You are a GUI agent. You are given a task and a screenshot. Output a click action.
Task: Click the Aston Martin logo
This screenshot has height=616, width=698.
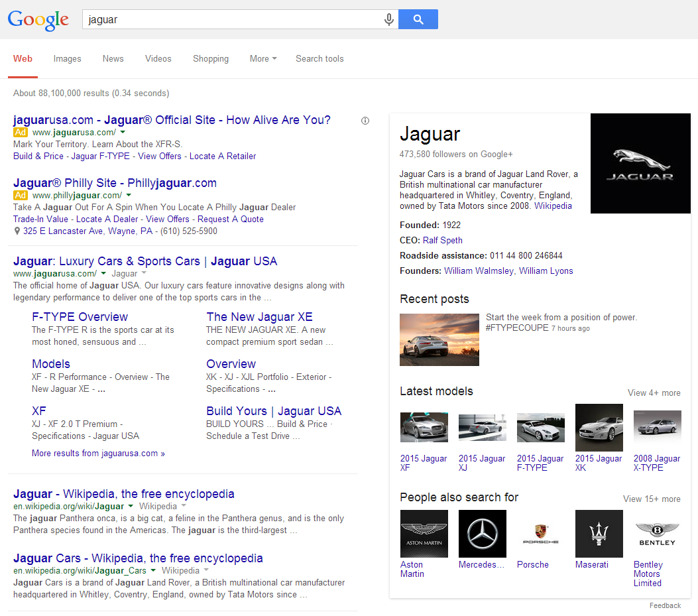pyautogui.click(x=424, y=534)
